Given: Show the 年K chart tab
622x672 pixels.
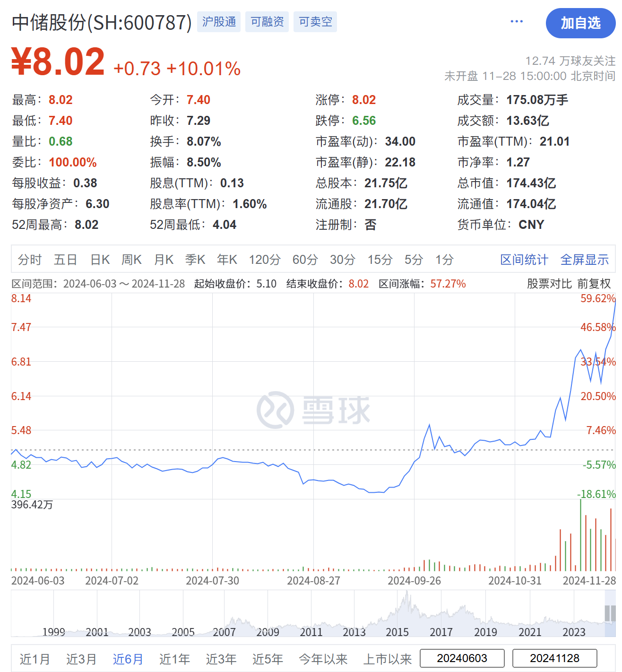Looking at the screenshot, I should (227, 260).
